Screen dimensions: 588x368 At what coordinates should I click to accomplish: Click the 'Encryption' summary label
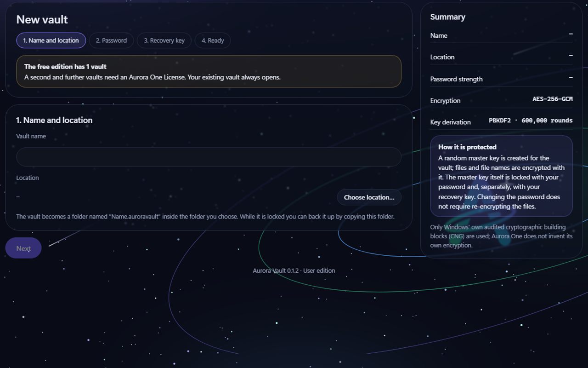(445, 101)
